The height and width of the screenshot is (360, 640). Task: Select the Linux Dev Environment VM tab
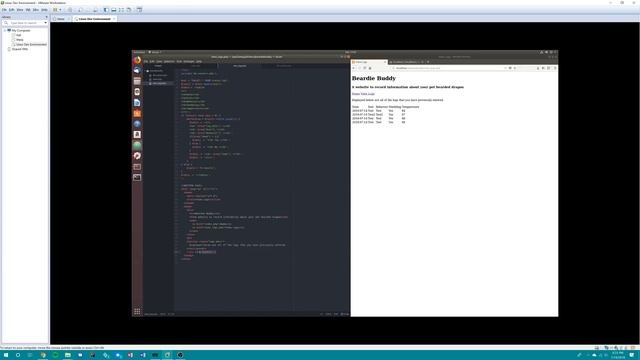95,19
